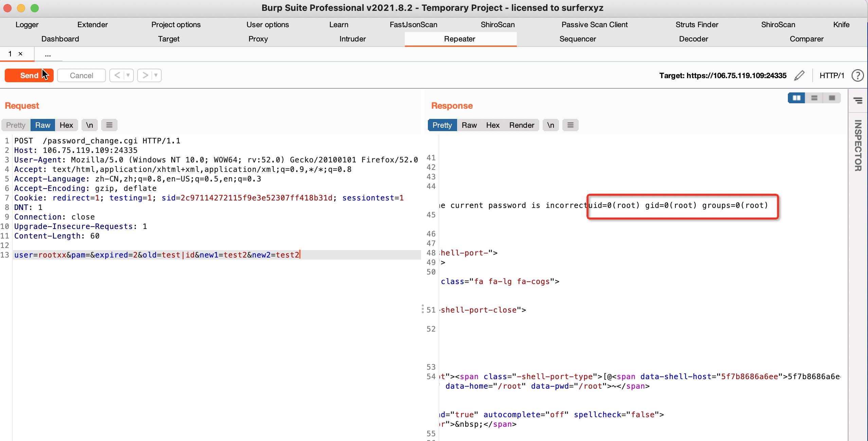Open previous-history dropdown arrow
The height and width of the screenshot is (441, 868).
(128, 75)
